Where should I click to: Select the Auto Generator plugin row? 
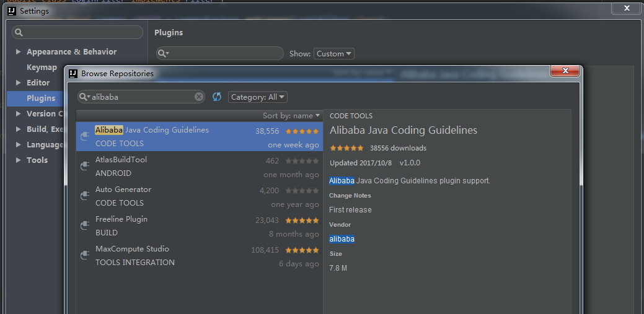[200, 196]
